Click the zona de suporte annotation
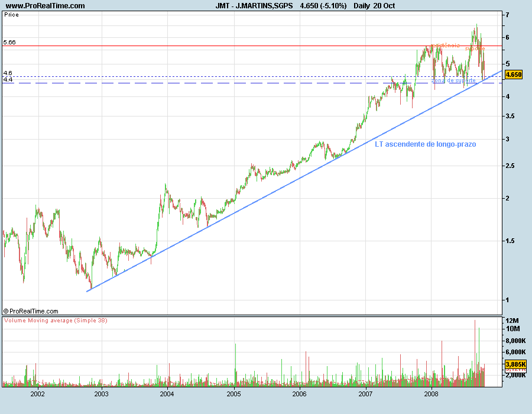The image size is (532, 414). pyautogui.click(x=453, y=80)
